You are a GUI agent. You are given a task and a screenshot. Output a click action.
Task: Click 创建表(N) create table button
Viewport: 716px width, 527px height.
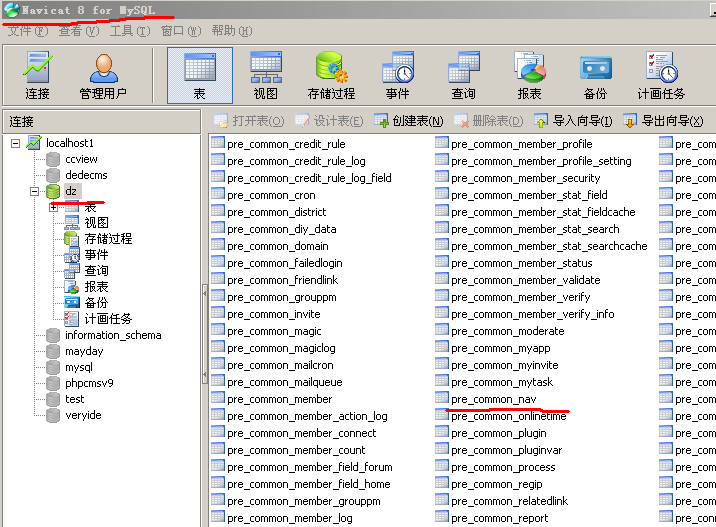[x=409, y=121]
